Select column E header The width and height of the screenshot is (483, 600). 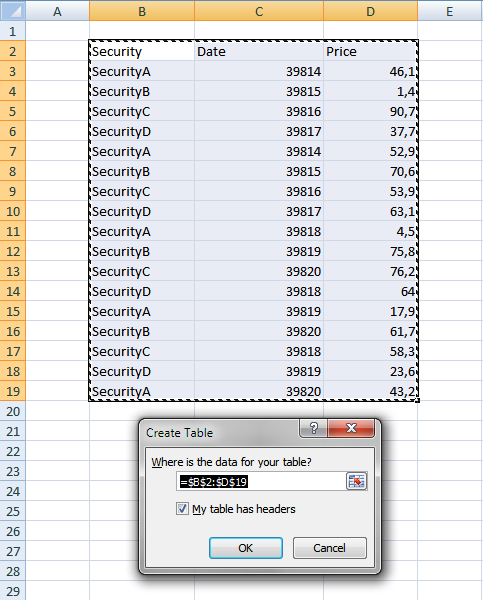coord(450,11)
